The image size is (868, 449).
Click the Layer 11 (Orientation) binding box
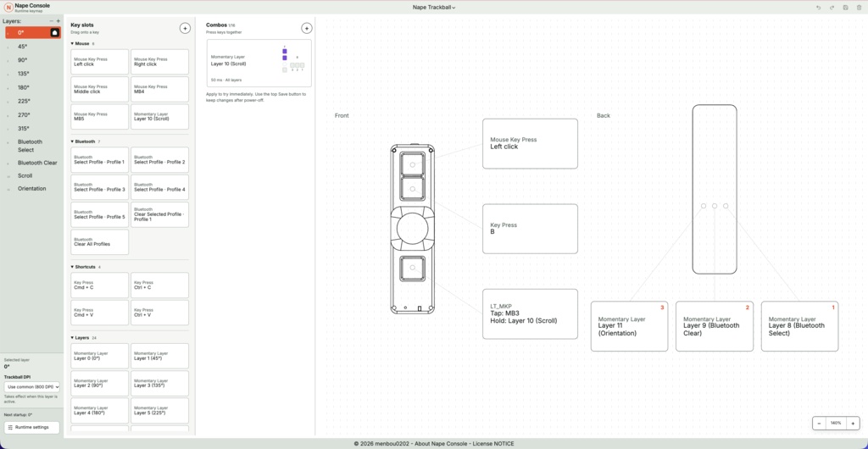[629, 326]
